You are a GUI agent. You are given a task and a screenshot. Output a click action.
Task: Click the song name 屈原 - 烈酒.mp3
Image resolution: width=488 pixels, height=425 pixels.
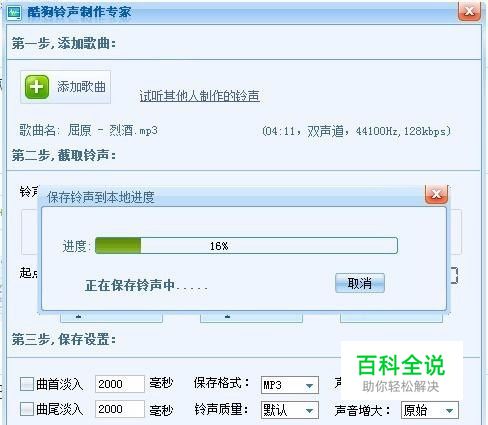pos(113,130)
